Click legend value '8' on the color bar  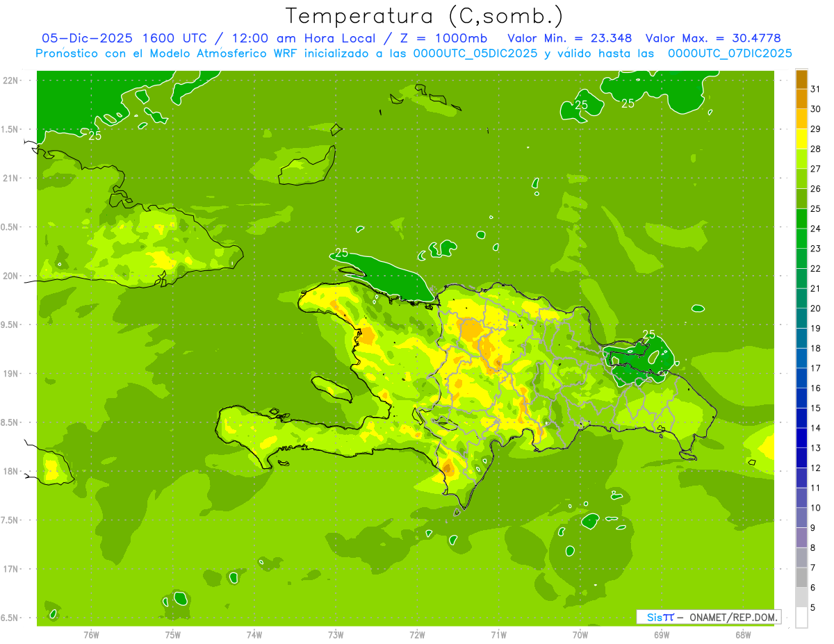coord(813,548)
